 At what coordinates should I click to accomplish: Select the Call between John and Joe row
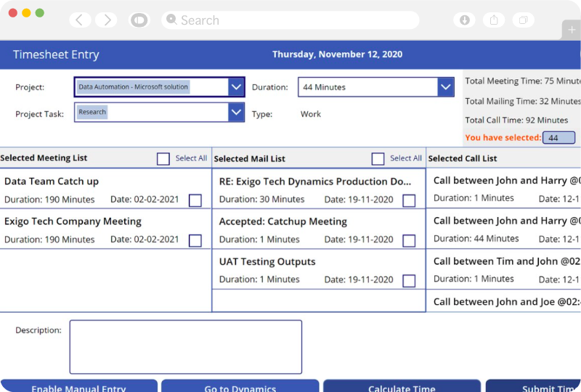tap(503, 301)
